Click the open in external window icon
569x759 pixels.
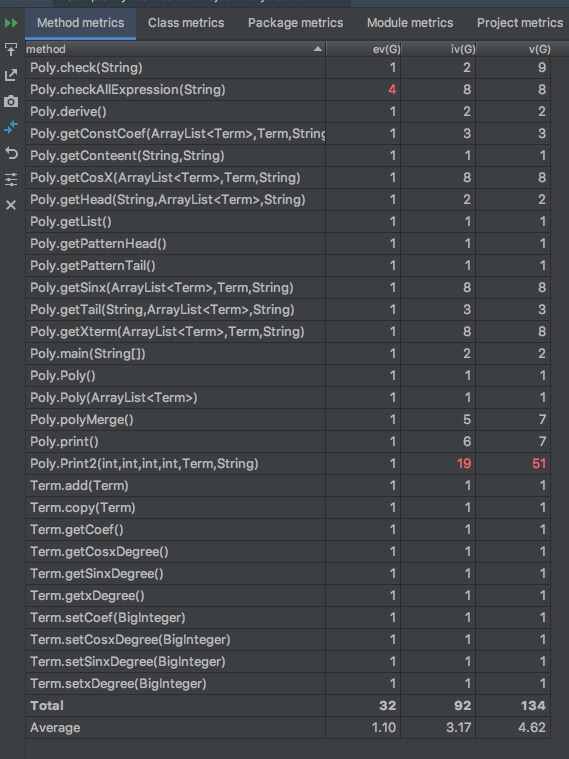pyautogui.click(x=11, y=75)
